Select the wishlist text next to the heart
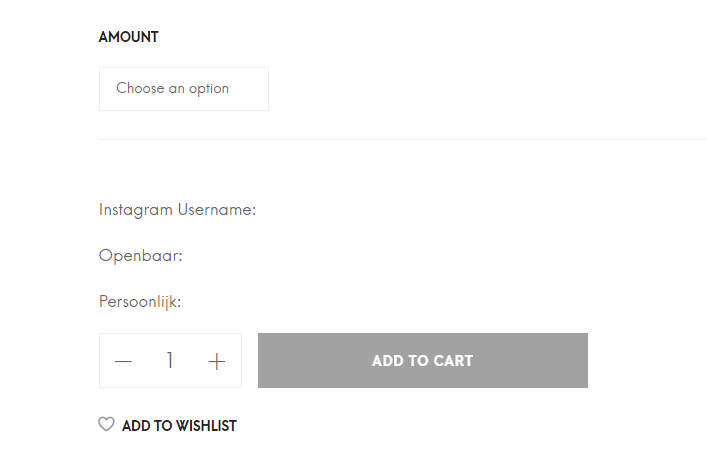 [179, 426]
